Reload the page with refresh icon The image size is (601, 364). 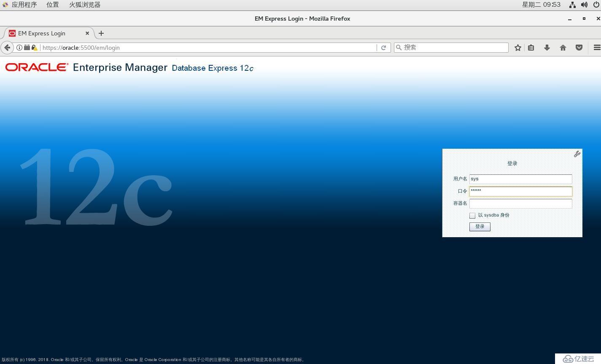tap(383, 48)
